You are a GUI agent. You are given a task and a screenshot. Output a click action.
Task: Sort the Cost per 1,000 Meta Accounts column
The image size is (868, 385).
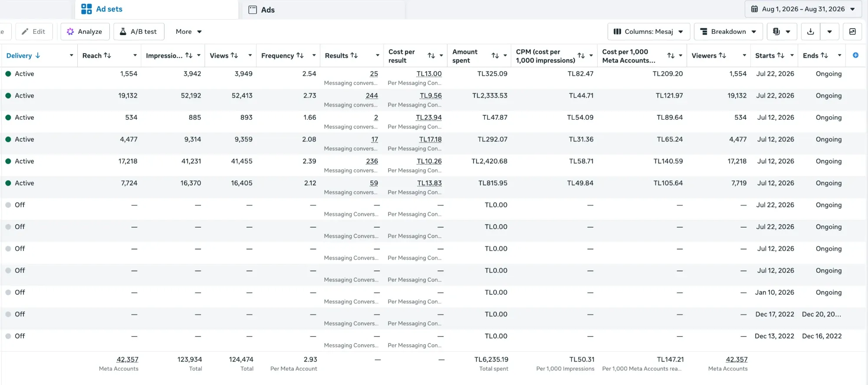click(x=671, y=55)
